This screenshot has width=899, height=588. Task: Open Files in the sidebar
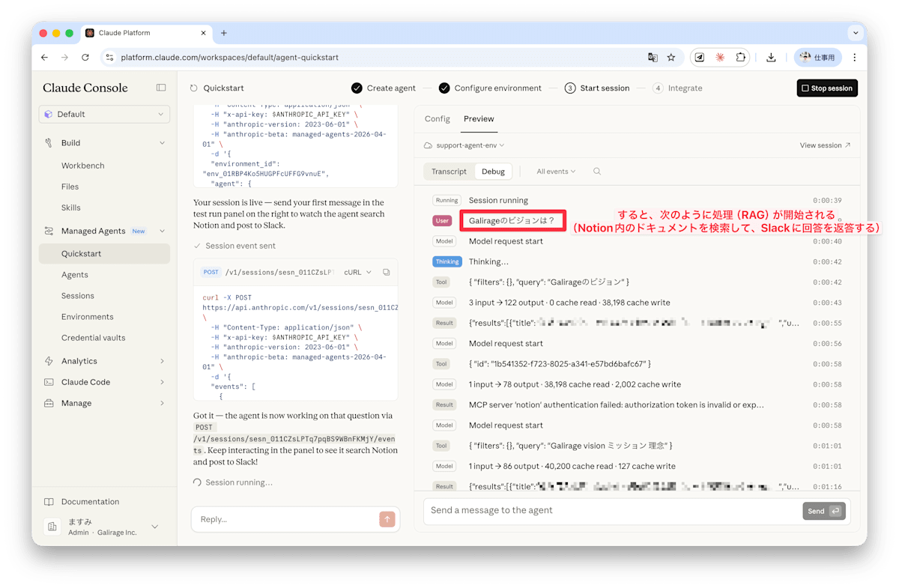(70, 187)
